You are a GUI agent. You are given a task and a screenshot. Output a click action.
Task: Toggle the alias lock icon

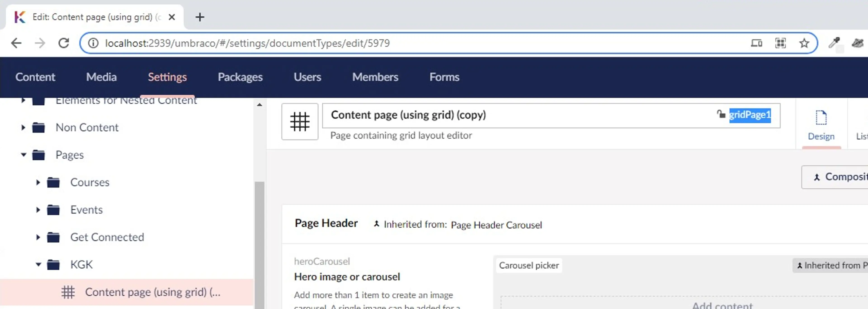pos(721,114)
